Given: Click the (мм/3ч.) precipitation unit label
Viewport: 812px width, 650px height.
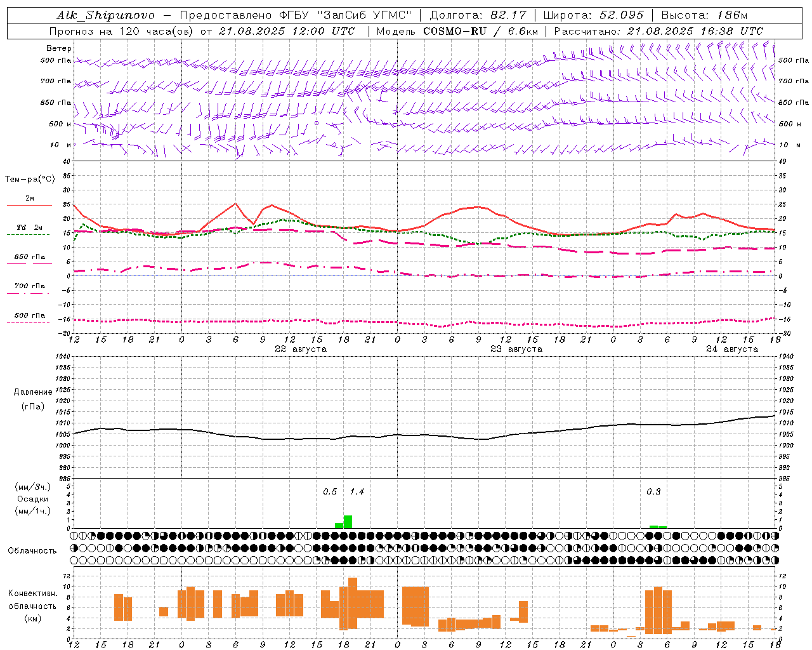Looking at the screenshot, I should pos(33,487).
